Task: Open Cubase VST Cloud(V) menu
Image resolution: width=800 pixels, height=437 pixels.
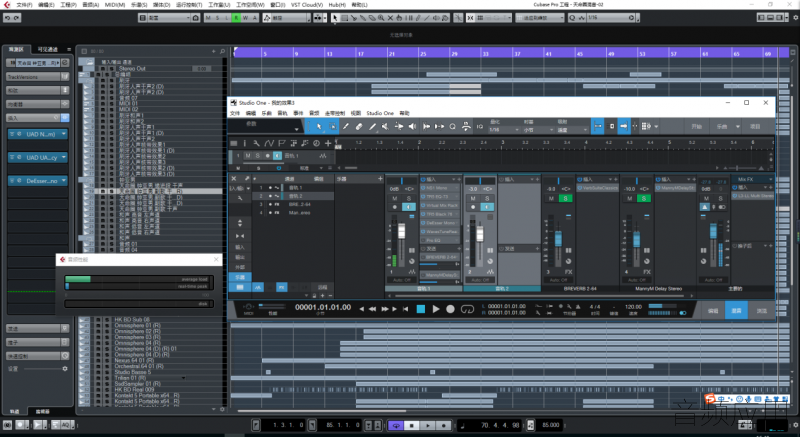Action: (307, 5)
